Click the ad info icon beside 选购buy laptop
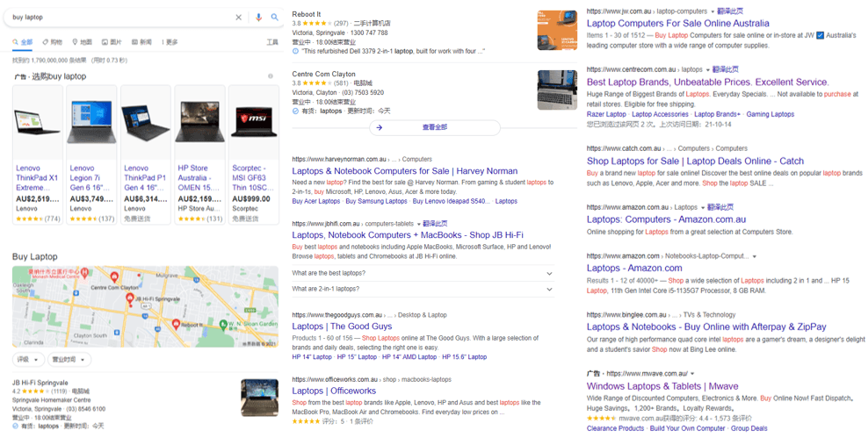This screenshot has width=868, height=438. (270, 76)
